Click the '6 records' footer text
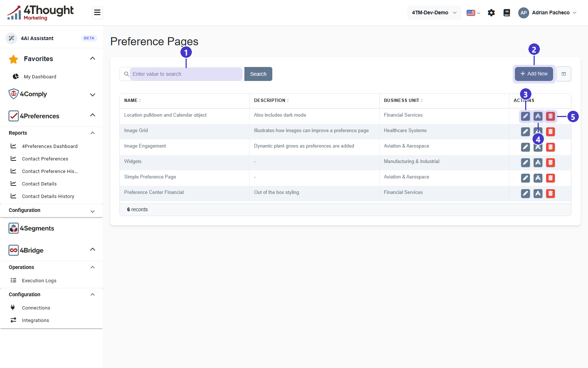The height and width of the screenshot is (368, 588). 137,209
